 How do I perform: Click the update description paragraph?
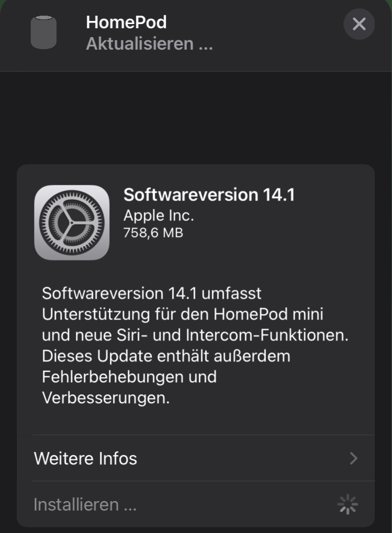pos(195,345)
